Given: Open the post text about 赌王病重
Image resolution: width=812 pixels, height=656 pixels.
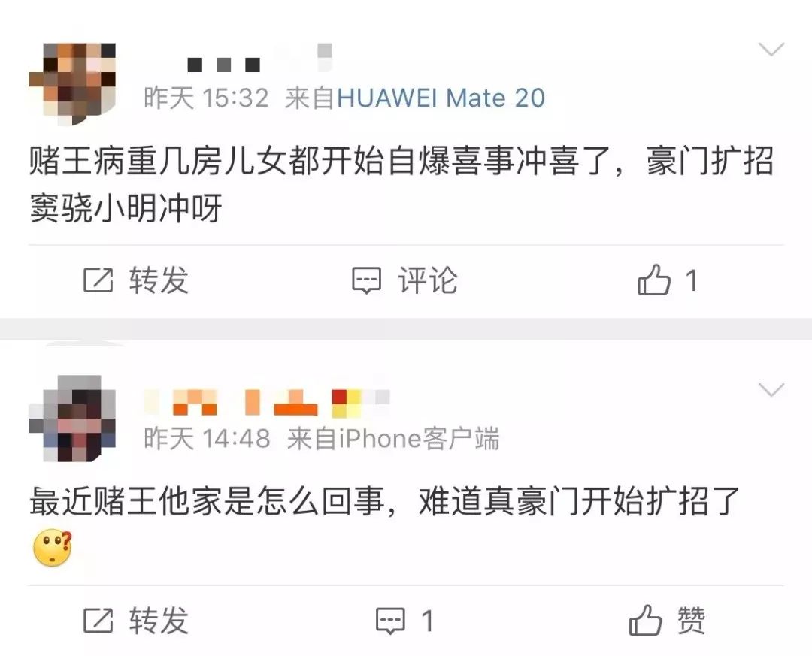Looking at the screenshot, I should pos(401,184).
